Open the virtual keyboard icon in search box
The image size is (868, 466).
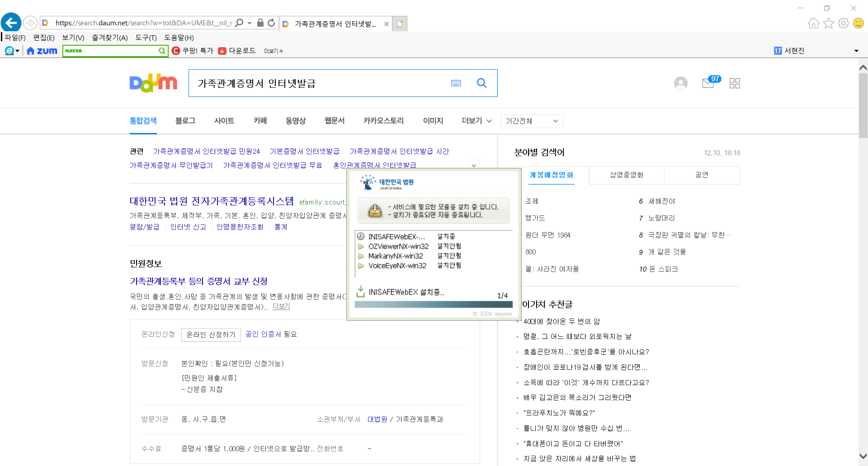(456, 83)
